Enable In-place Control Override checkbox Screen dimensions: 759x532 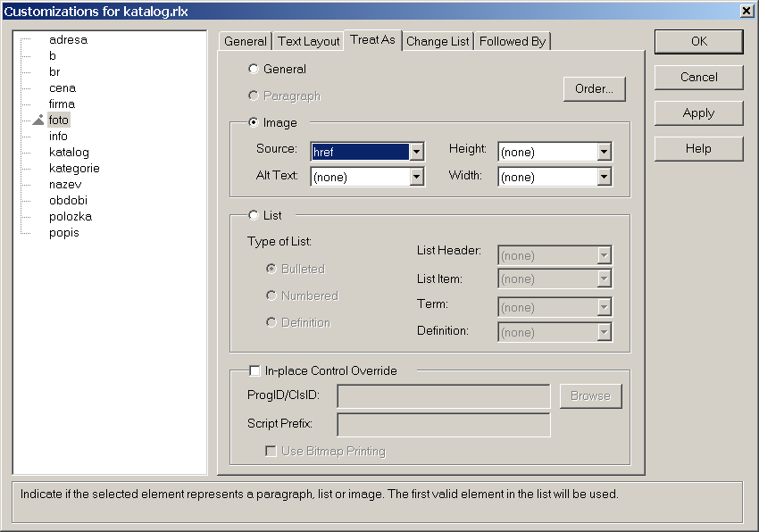pyautogui.click(x=255, y=370)
